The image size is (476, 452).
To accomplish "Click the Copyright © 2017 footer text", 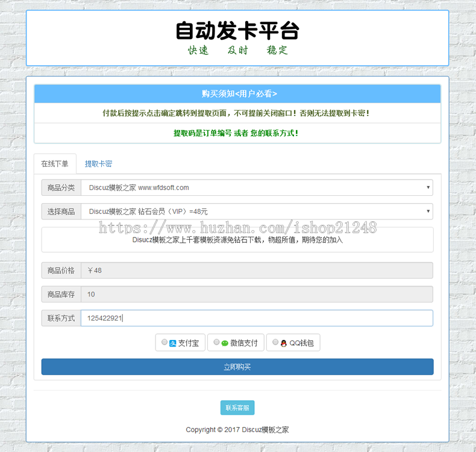I will pos(237,430).
